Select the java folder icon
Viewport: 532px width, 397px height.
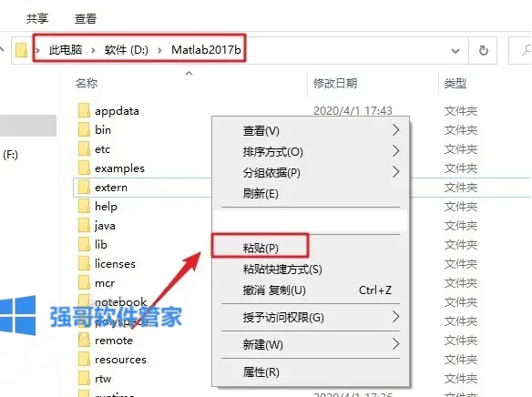pyautogui.click(x=84, y=225)
